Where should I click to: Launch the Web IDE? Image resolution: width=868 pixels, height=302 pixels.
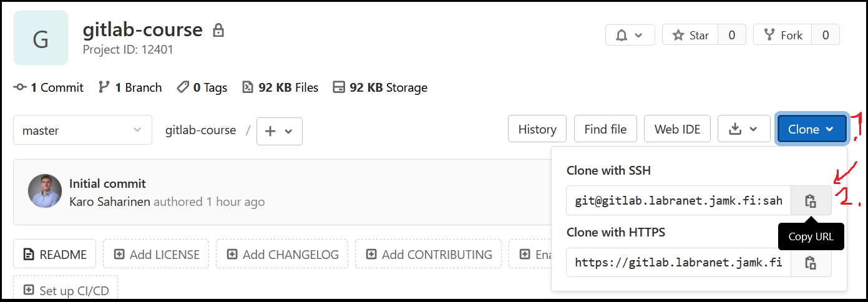677,129
